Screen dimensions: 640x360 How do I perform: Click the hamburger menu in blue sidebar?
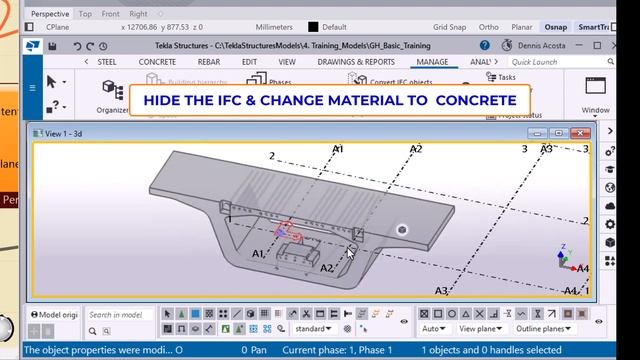(33, 88)
